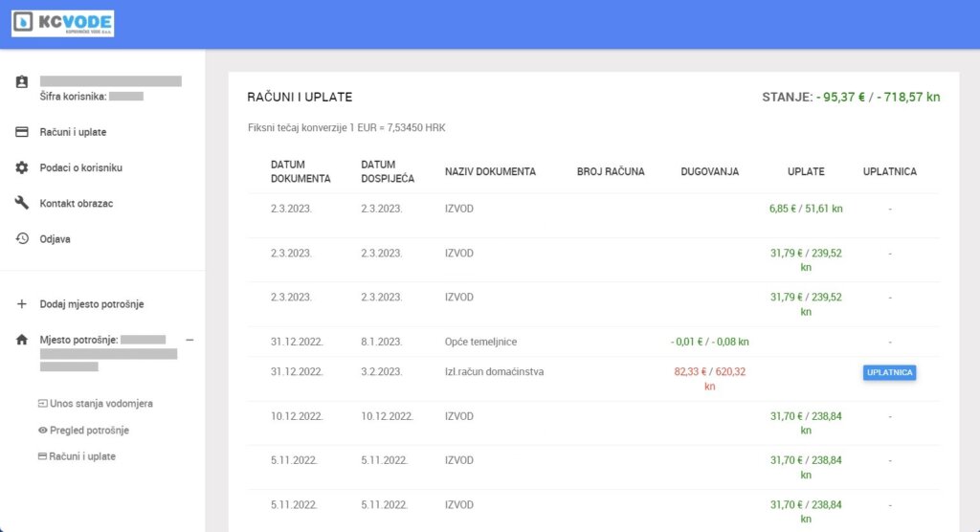Screen dimensions: 980x532
Task: Open Podaci o korisniku menu item
Action: pos(81,167)
